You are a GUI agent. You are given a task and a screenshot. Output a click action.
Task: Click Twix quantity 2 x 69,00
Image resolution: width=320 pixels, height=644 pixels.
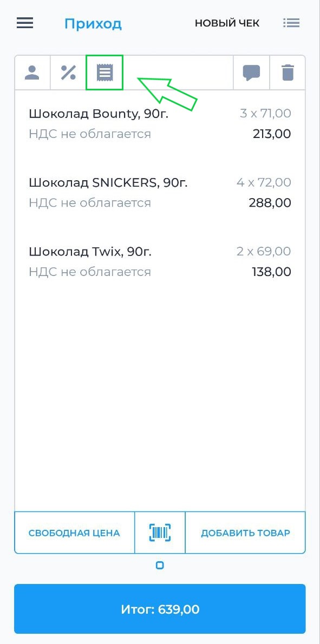click(x=264, y=251)
